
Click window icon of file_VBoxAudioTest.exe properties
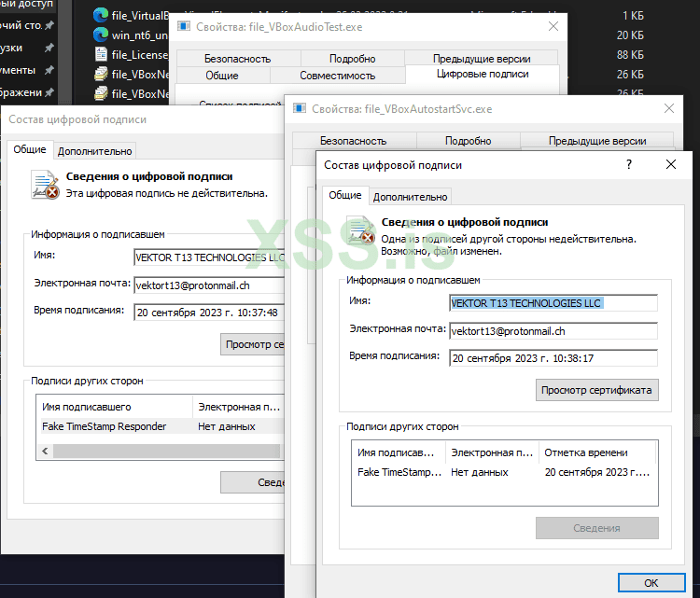pos(184,26)
